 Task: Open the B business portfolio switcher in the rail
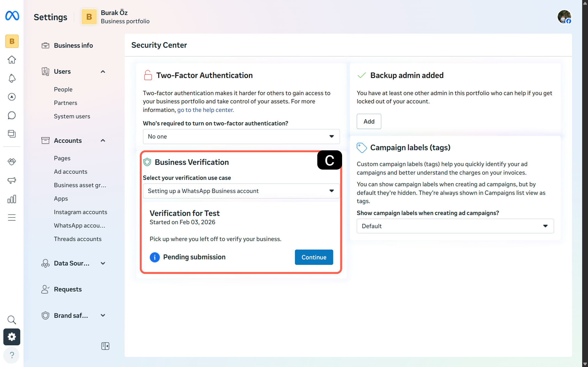[x=12, y=41]
